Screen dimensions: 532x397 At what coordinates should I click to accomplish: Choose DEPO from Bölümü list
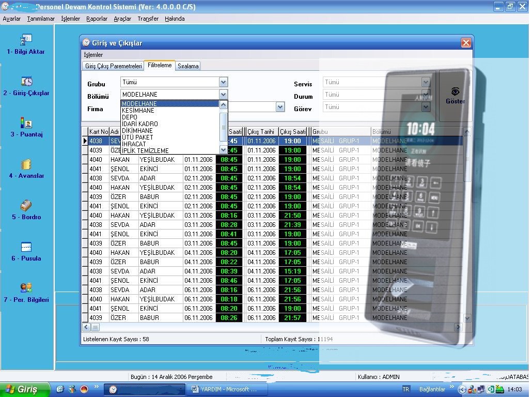[170, 117]
